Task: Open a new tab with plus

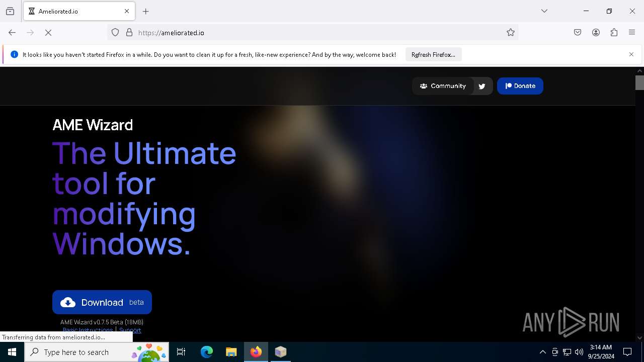Action: click(146, 11)
